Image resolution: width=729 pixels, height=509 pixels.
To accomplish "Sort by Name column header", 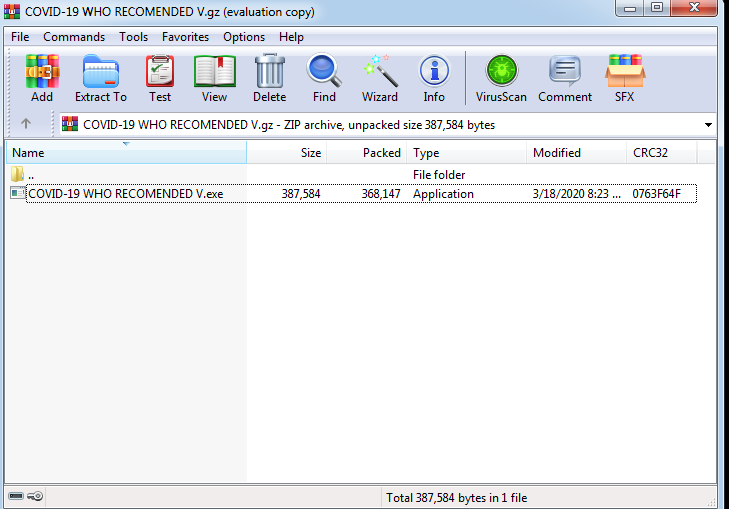I will 126,152.
